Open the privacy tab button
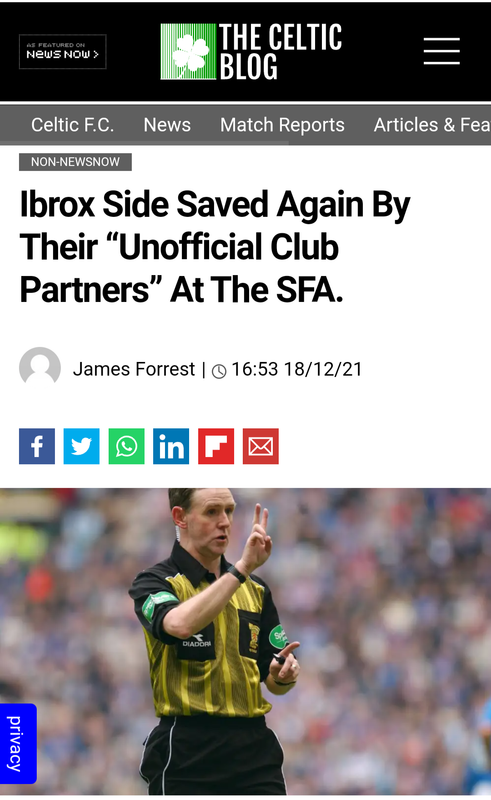 pyautogui.click(x=18, y=743)
